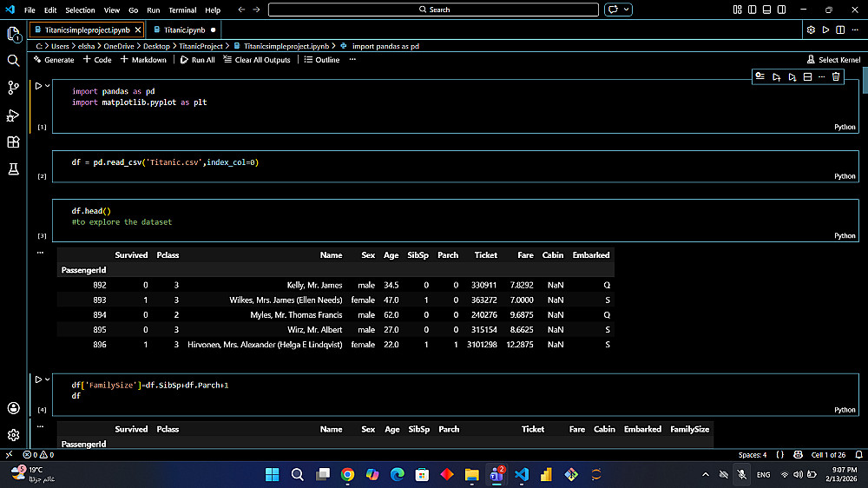Click the Copilot chat icon in title bar
Viewport: 868px width, 488px height.
click(613, 10)
